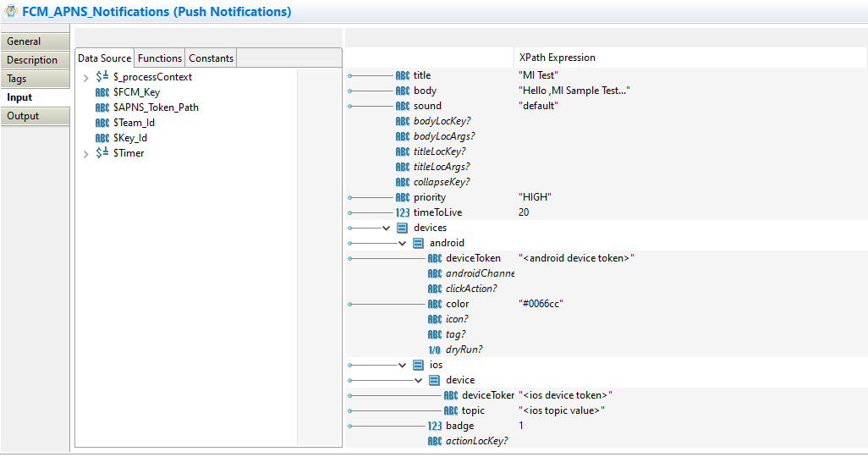Click the priority element string icon
The width and height of the screenshot is (868, 457).
[403, 197]
